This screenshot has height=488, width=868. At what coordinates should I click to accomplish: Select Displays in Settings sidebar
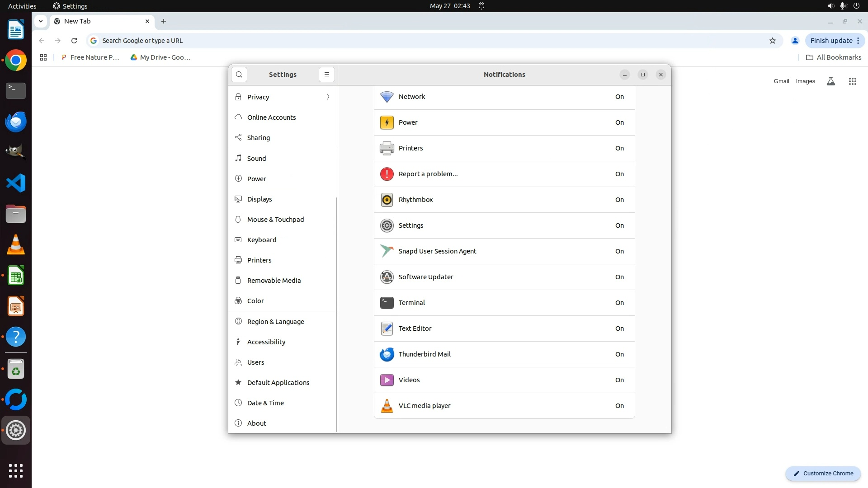259,199
